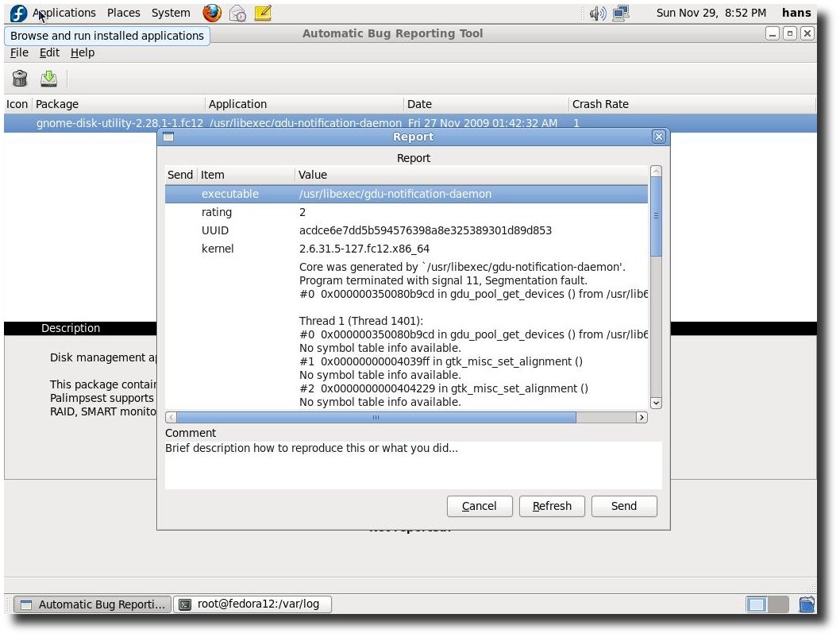Click the trash delete toolbar icon

(x=20, y=78)
